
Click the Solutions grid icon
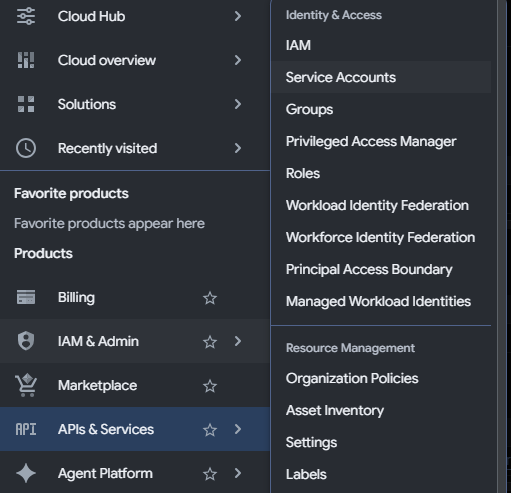[x=26, y=104]
